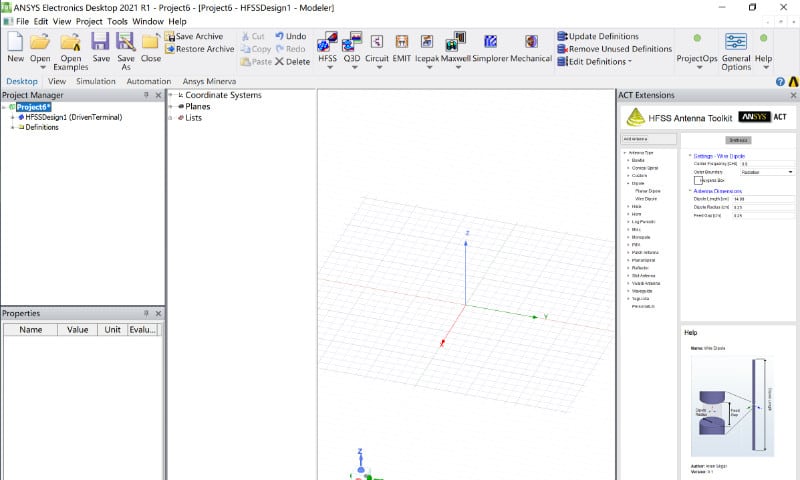Click the Value column header in Properties
Screen dimensions: 800x480
[x=78, y=330]
